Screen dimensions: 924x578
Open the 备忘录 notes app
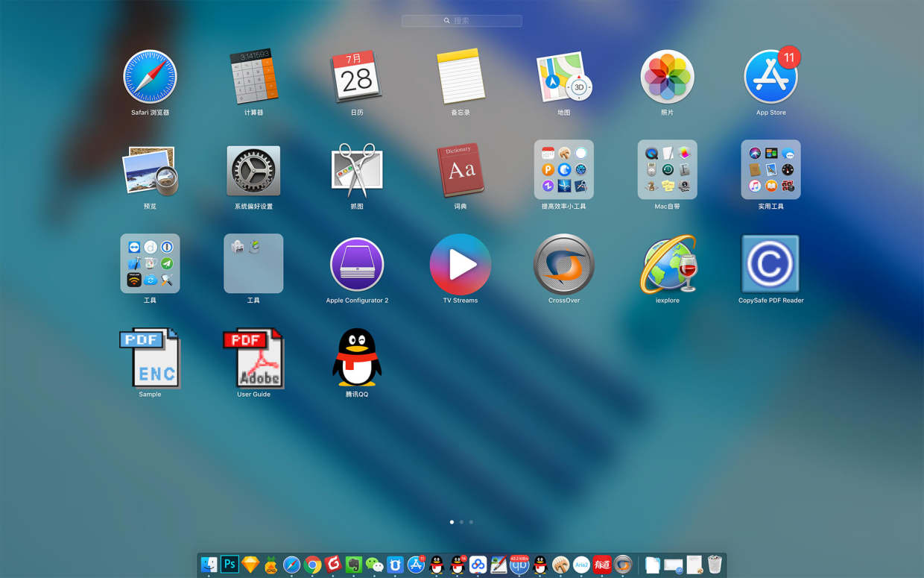coord(461,76)
